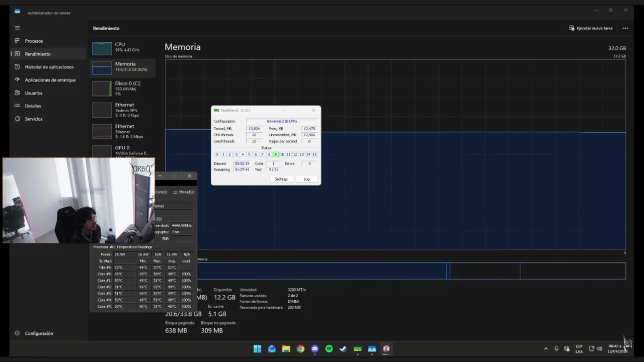
Task: Click the 638 MB Bloque paginado value
Action: (x=176, y=330)
